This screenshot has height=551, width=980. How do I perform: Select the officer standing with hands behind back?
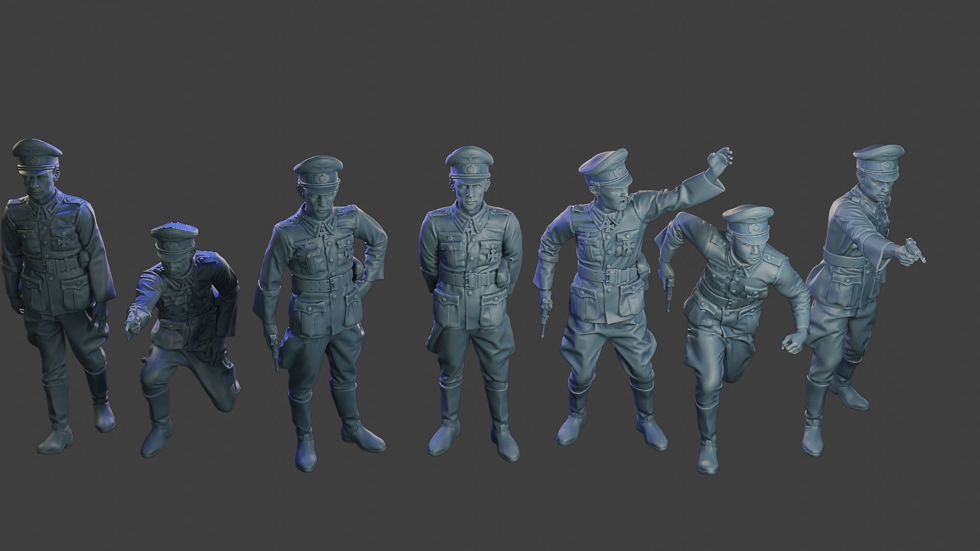[471, 304]
